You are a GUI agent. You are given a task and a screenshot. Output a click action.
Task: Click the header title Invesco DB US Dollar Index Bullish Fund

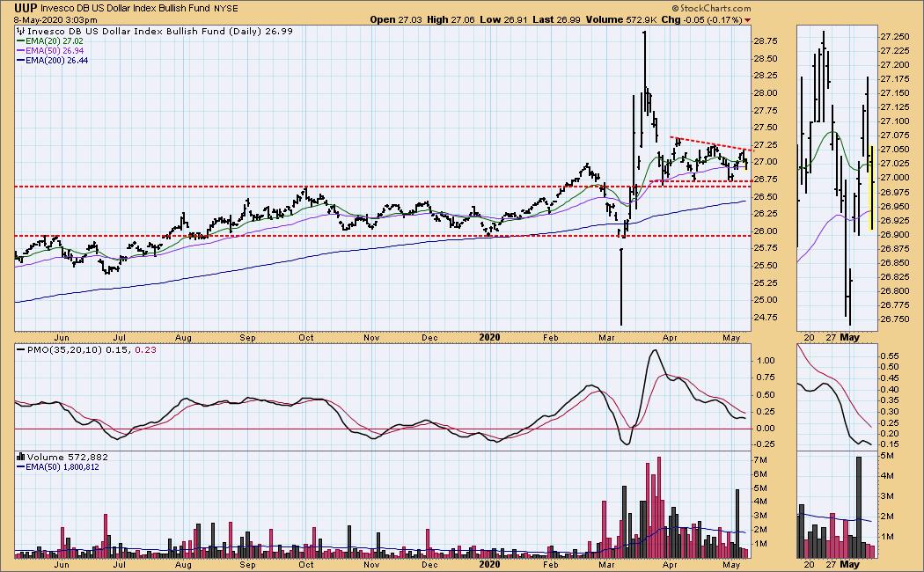click(124, 9)
